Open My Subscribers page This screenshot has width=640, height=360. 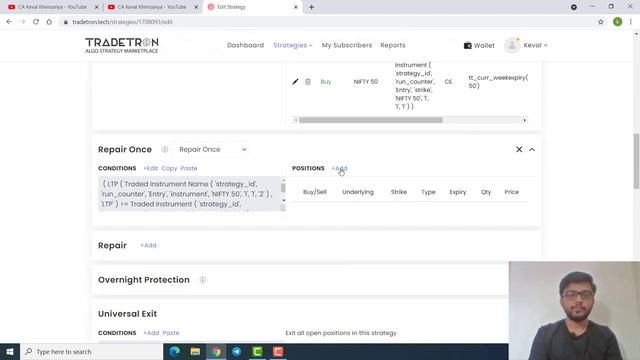coord(347,45)
